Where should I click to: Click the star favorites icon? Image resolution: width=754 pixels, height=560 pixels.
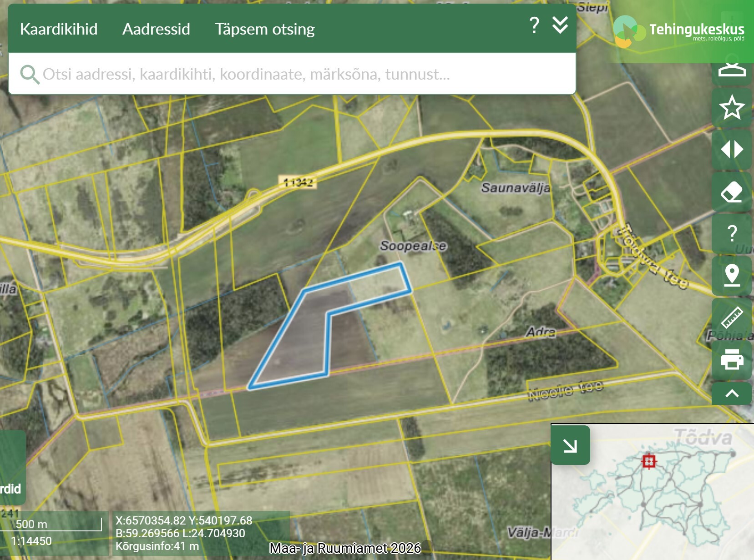tap(731, 108)
